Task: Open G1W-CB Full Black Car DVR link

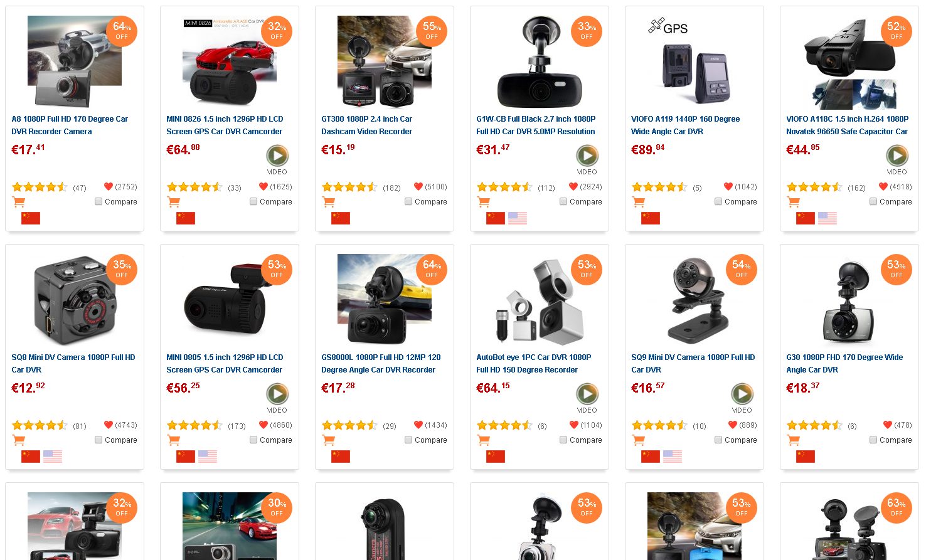Action: point(535,125)
